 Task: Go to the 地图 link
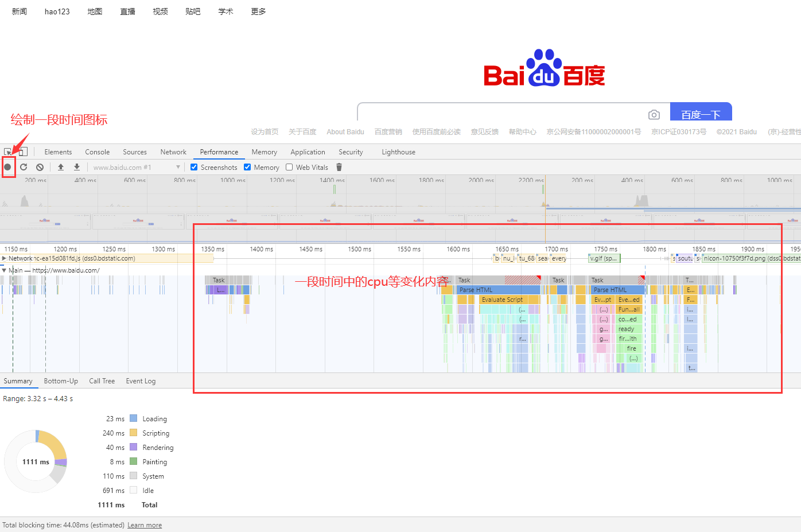tap(95, 11)
